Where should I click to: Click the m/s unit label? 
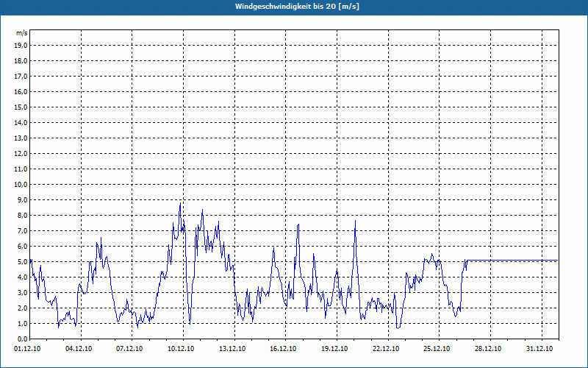pyautogui.click(x=22, y=33)
